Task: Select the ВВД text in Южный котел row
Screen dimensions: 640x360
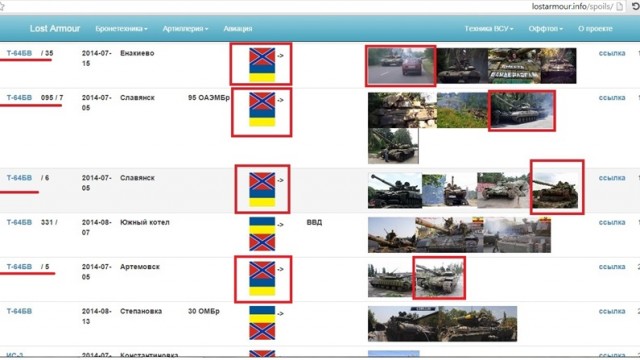Action: (x=314, y=222)
